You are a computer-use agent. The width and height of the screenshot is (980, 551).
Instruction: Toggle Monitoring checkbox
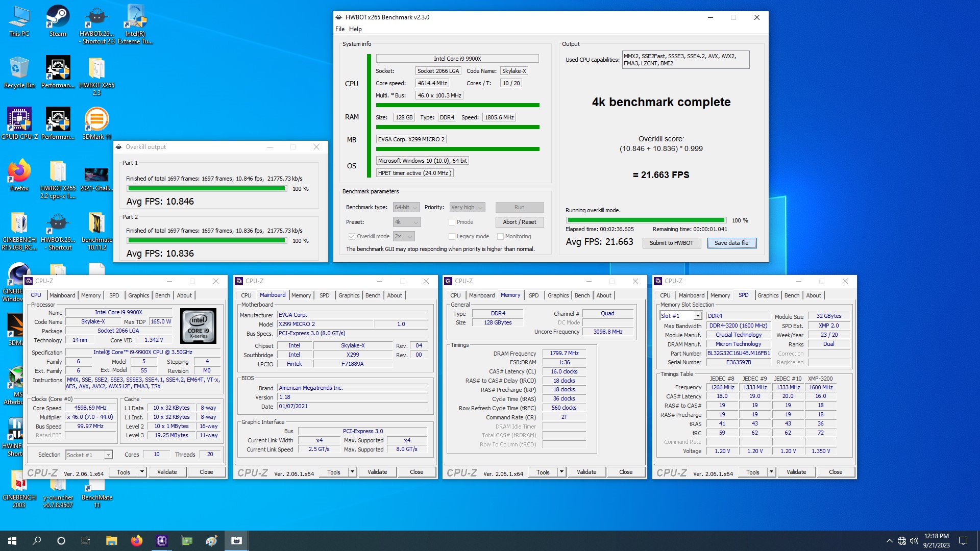point(500,236)
